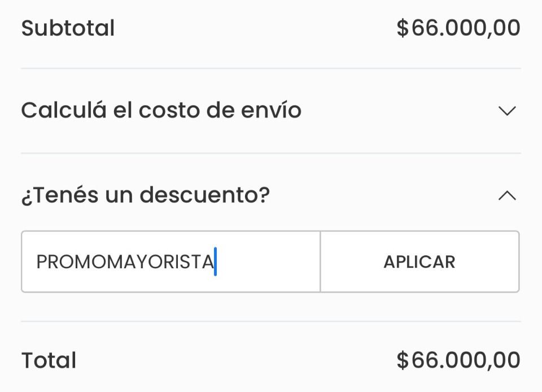Click the dollar sign of the Subtotal amount
Viewport: 542px width, 392px height.
tap(402, 28)
